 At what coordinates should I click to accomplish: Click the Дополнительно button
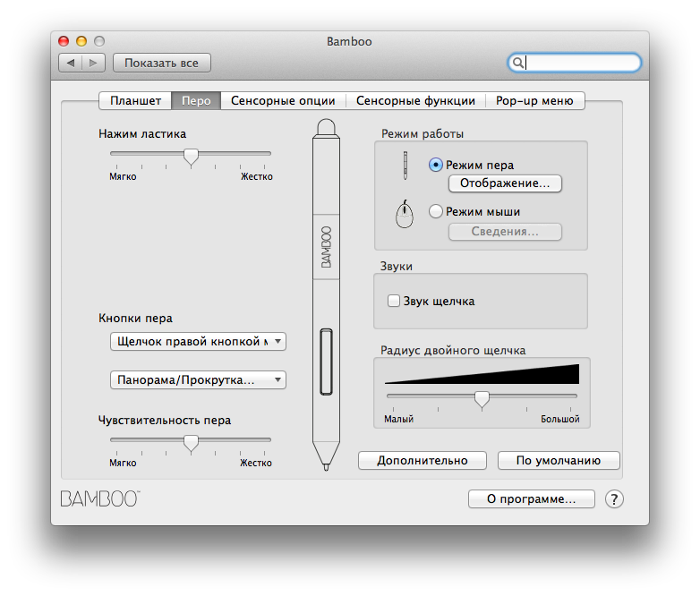423,460
